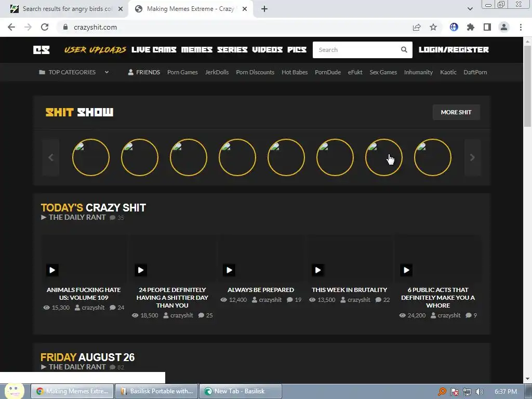This screenshot has height=399, width=532.
Task: Click the 6:37 PM taskbar clock
Action: [506, 392]
